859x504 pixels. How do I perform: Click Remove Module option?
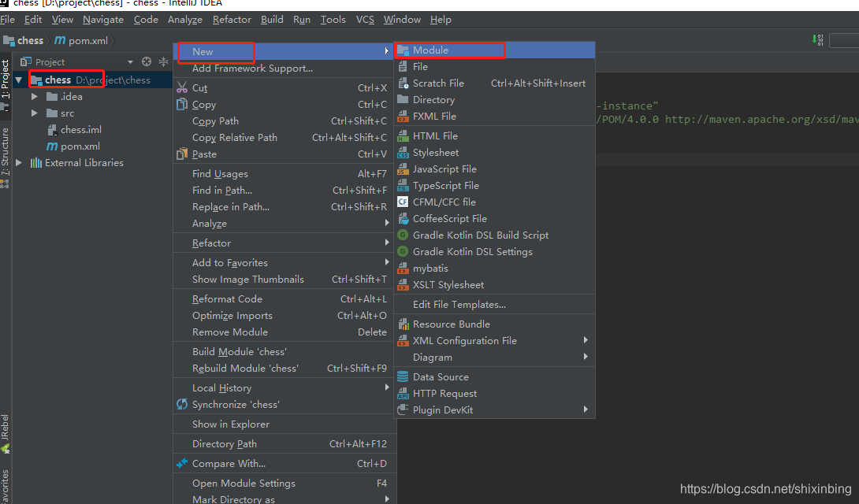pos(283,332)
